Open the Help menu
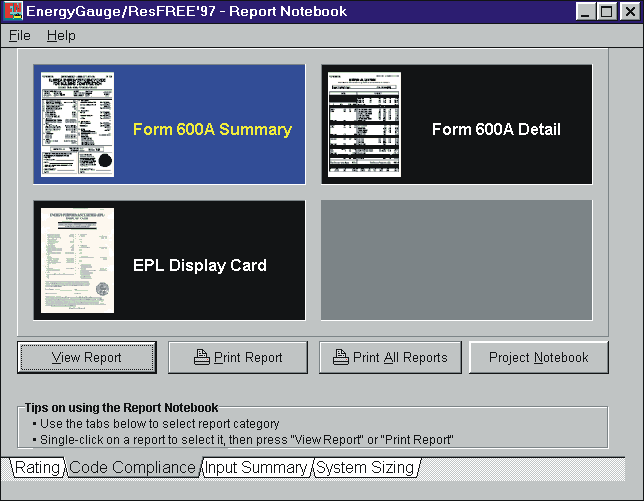This screenshot has width=644, height=501. pos(61,36)
